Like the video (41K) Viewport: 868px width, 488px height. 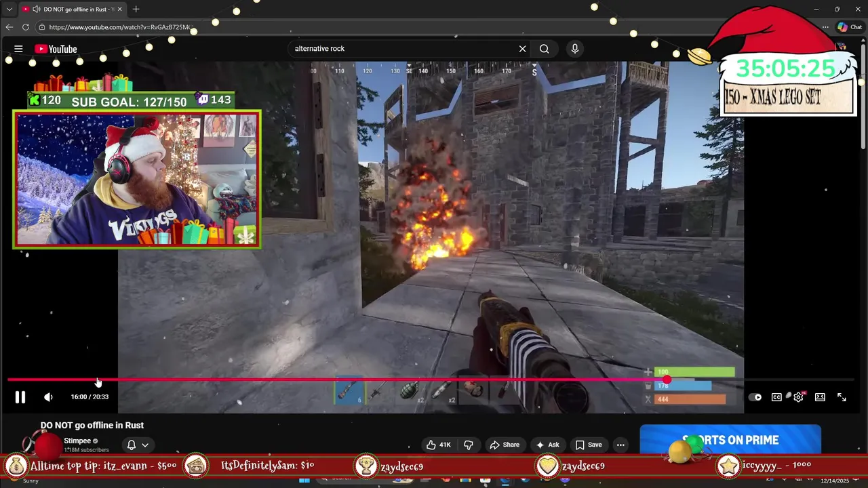pos(439,445)
